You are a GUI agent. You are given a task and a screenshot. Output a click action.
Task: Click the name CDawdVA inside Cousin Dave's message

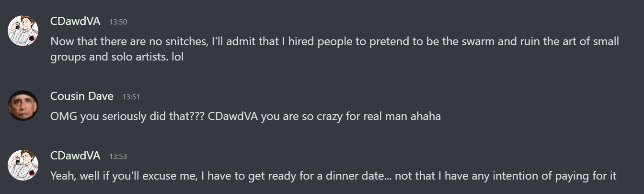233,116
